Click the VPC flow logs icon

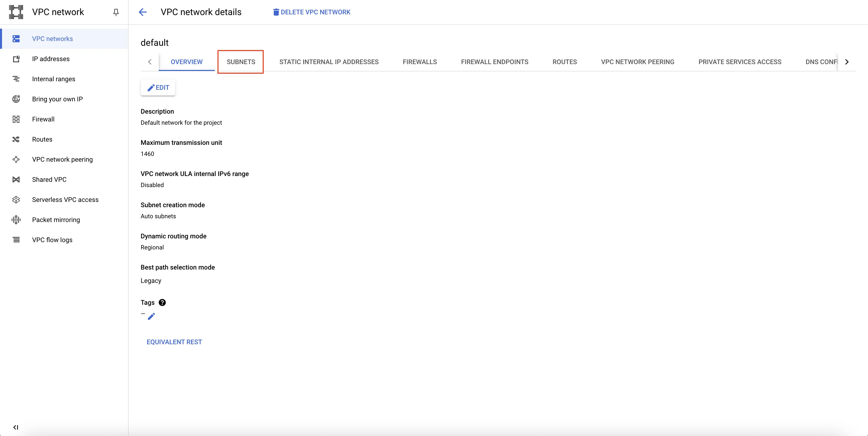coord(16,240)
